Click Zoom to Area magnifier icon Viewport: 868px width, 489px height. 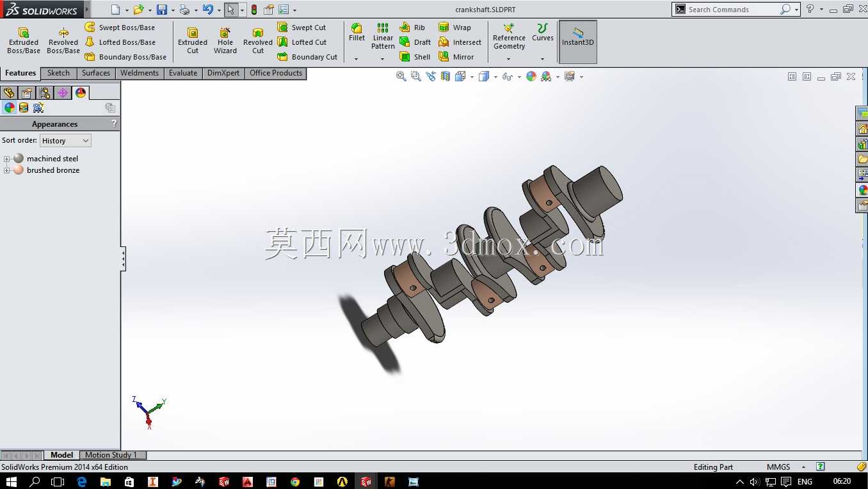[x=416, y=76]
